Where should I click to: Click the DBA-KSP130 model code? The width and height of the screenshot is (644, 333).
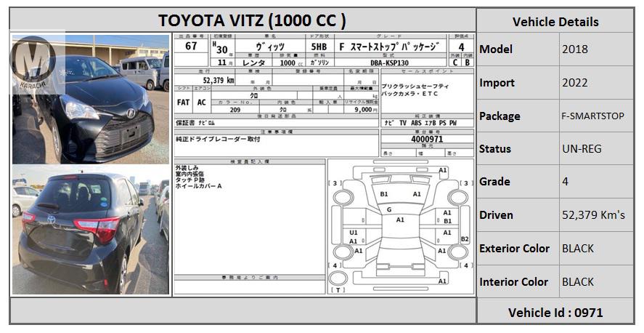point(389,63)
